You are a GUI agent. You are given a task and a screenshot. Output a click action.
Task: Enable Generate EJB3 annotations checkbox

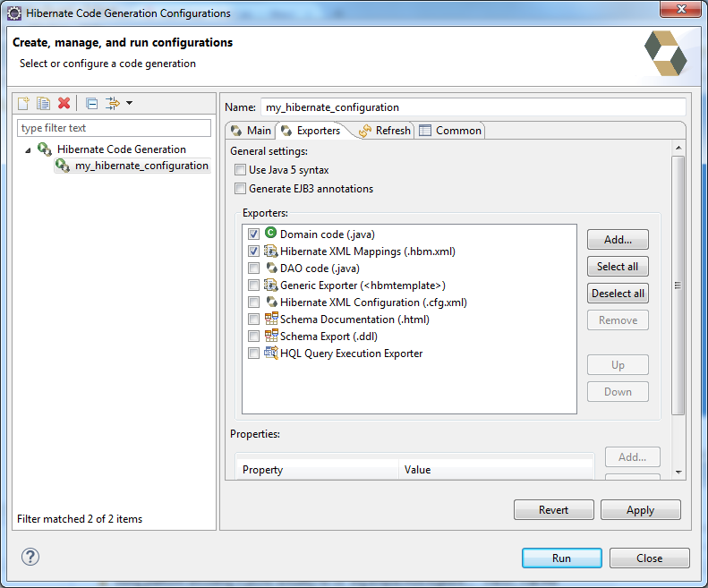(x=240, y=189)
